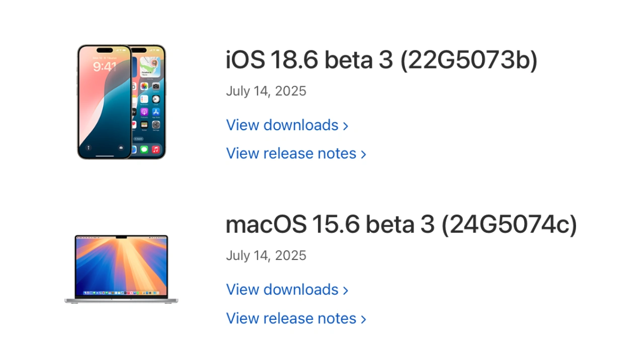
Task: Click the Settings icon on iPhone home screen
Action: (x=155, y=125)
